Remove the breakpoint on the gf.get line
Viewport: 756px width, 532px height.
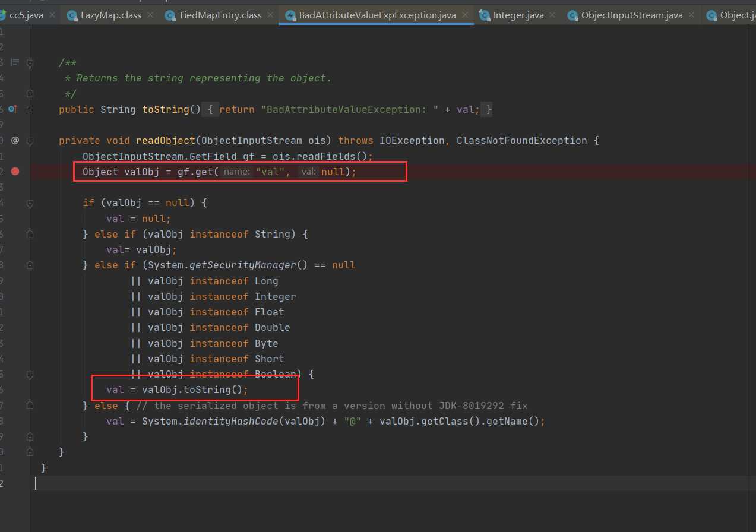(x=15, y=172)
